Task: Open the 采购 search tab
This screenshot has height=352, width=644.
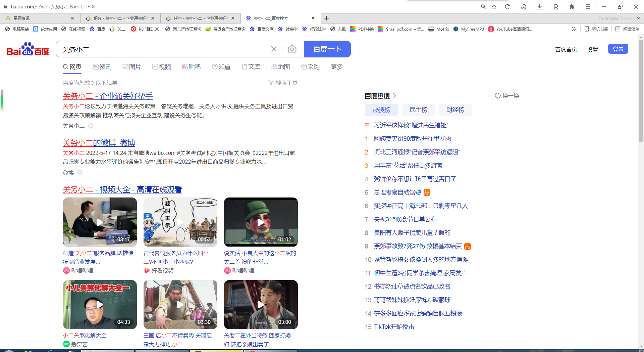Action: [310, 67]
